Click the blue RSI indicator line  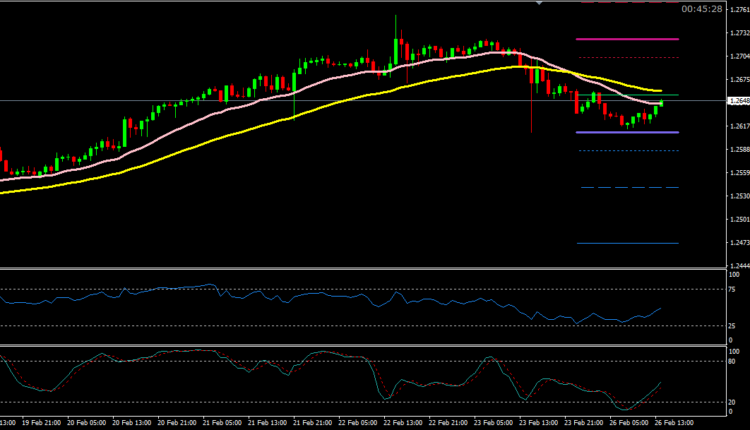300,297
